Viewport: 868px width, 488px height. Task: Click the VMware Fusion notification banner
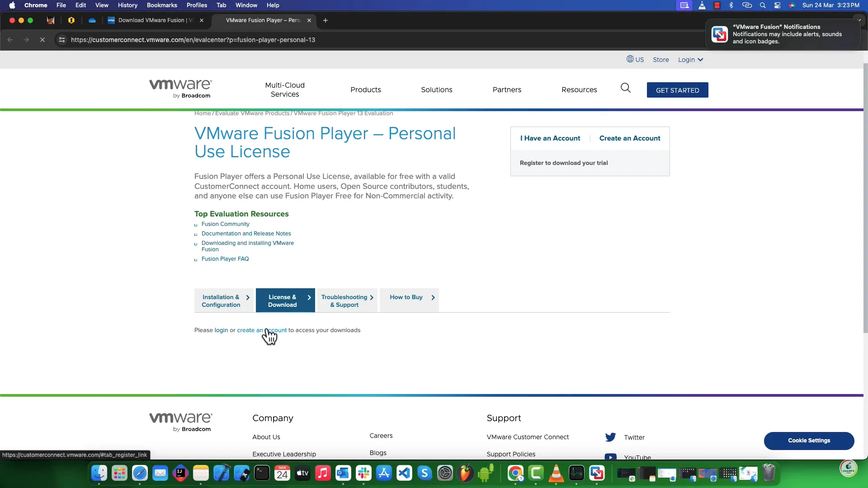783,34
